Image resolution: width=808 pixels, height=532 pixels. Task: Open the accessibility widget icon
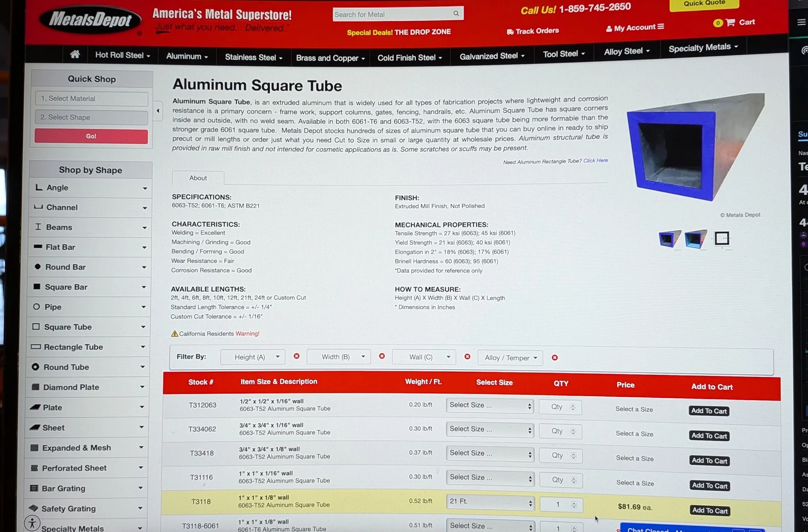[32, 523]
